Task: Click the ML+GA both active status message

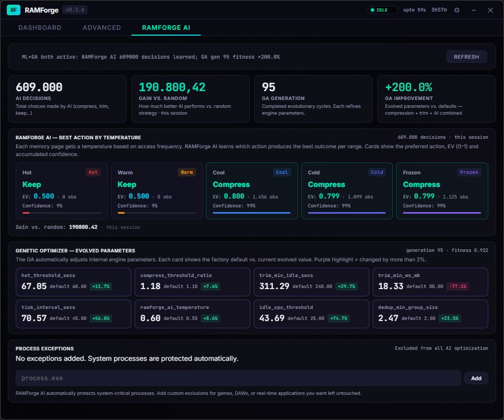Action: pyautogui.click(x=151, y=57)
